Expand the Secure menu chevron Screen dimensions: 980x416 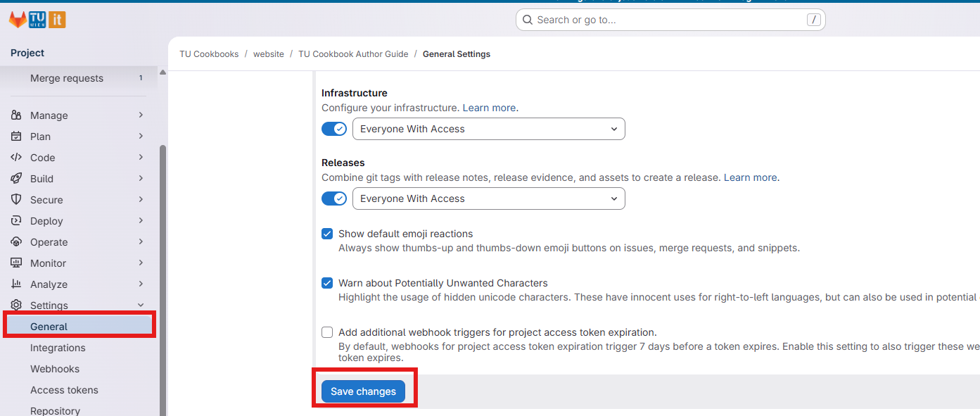[x=141, y=199]
